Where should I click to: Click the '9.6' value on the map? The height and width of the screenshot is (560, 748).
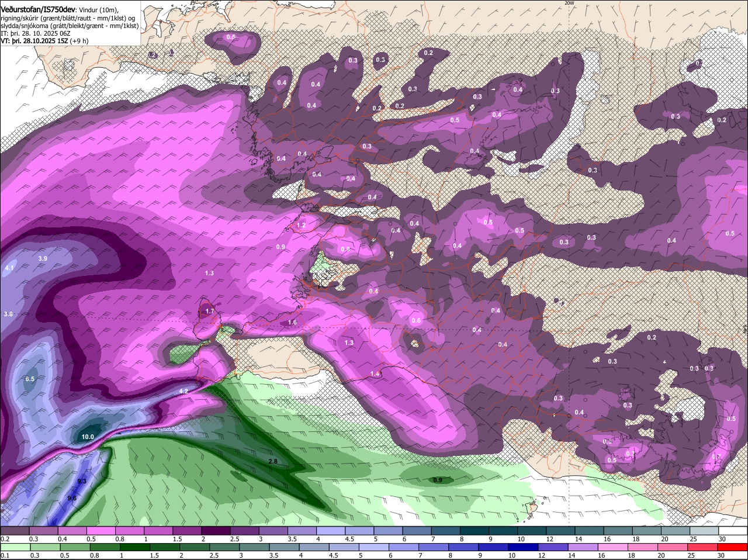point(72,498)
